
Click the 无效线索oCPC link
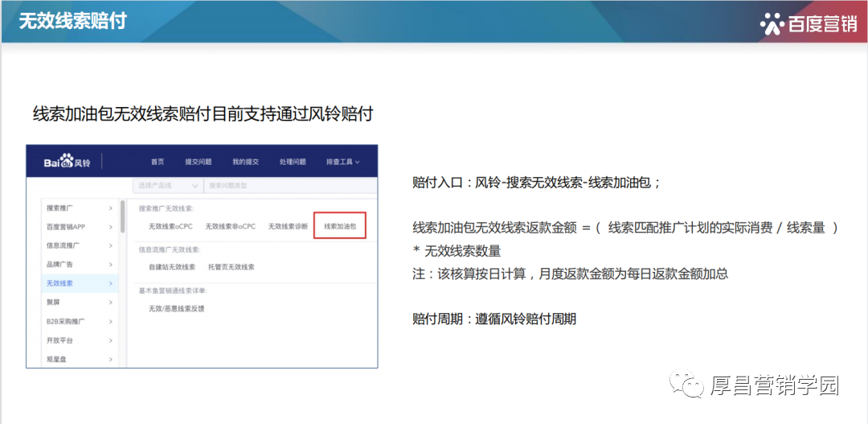pos(171,227)
